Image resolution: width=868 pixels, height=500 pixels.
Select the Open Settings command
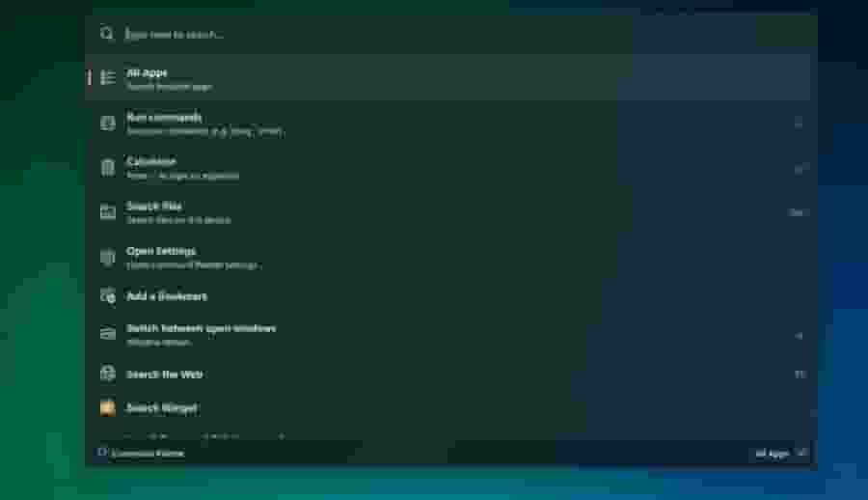[x=448, y=257]
